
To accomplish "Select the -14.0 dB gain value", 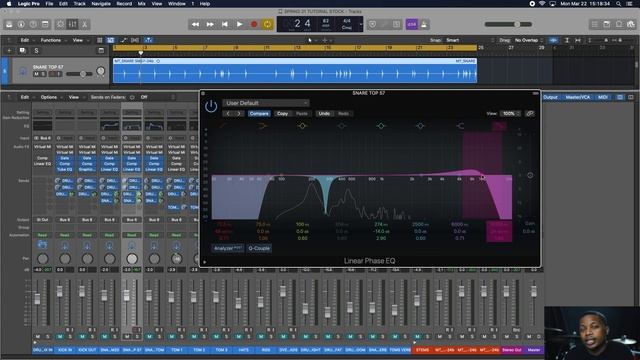I will [x=380, y=231].
